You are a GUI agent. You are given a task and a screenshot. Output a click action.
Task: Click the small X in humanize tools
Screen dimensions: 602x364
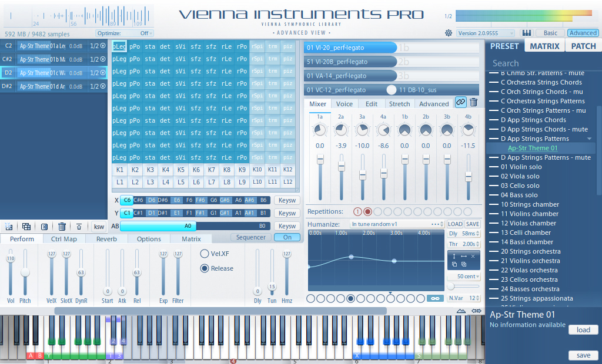point(473,256)
